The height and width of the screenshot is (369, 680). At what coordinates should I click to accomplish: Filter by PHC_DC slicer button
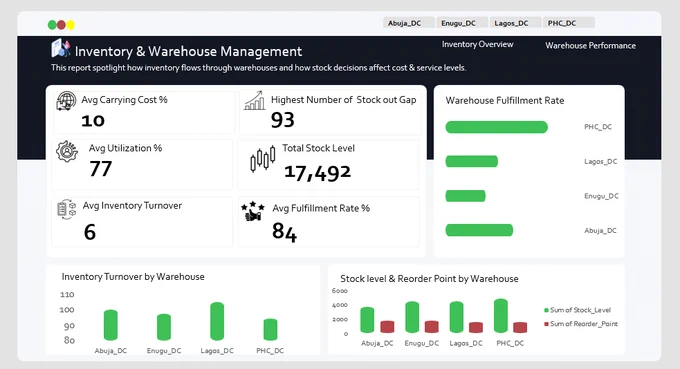point(569,23)
